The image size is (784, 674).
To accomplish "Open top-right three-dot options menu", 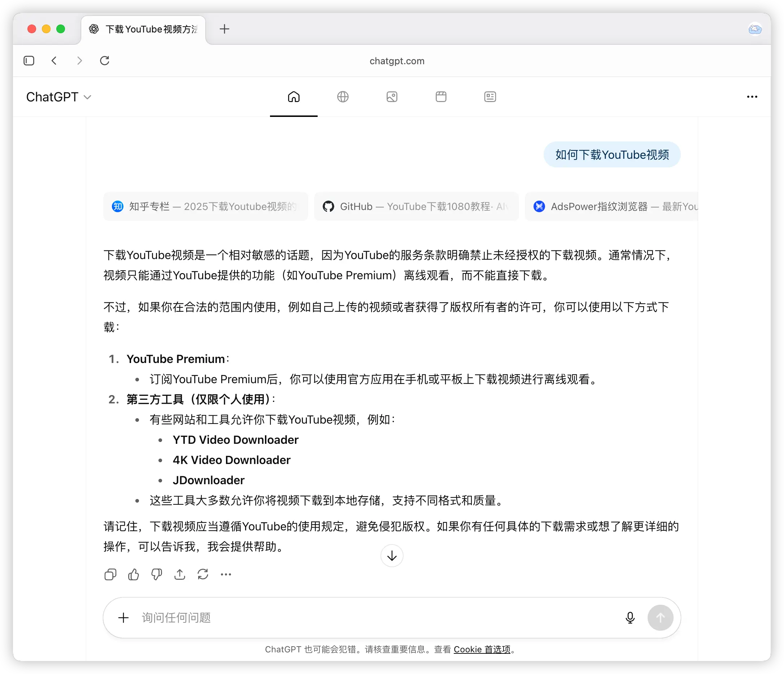I will [752, 97].
